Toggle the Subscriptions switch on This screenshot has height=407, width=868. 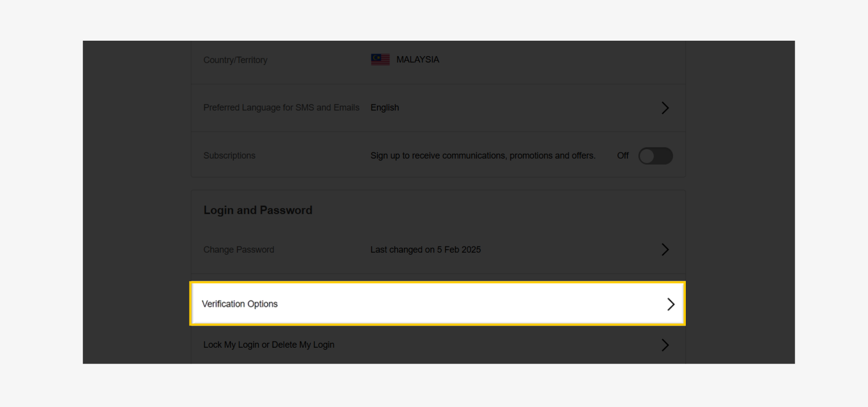655,156
